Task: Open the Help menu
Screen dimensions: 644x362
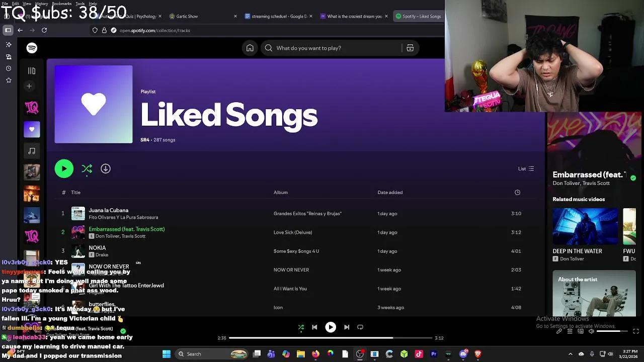Action: (x=93, y=4)
